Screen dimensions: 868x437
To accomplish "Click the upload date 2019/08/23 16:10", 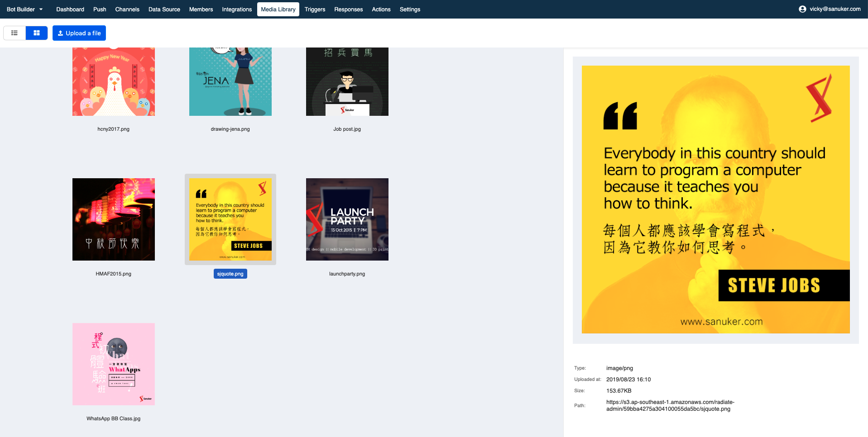I will 628,380.
